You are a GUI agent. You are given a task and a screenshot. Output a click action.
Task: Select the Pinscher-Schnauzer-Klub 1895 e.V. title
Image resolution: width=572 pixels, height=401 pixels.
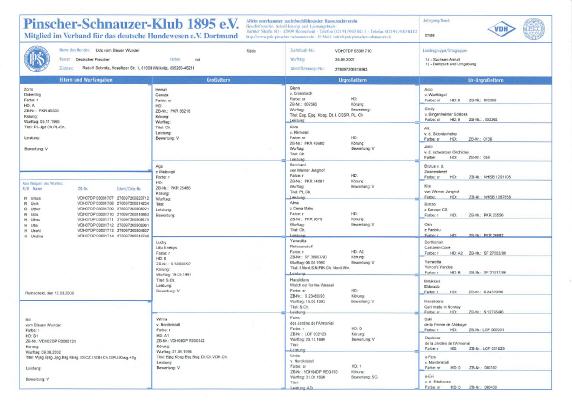click(x=131, y=24)
